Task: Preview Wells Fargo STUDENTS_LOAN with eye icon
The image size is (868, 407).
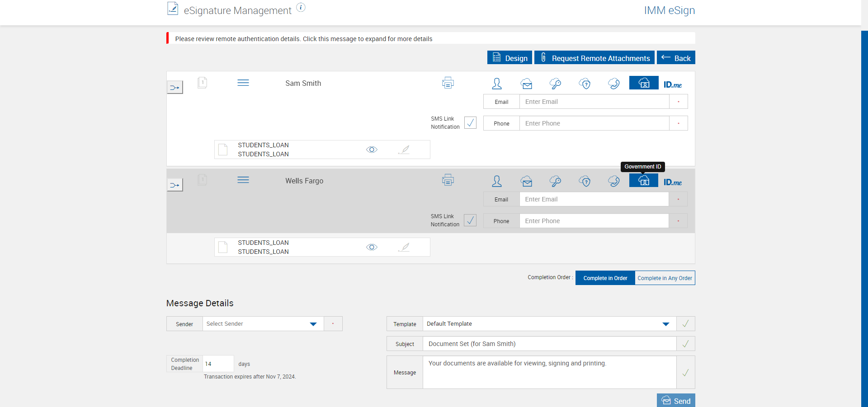Action: point(372,247)
